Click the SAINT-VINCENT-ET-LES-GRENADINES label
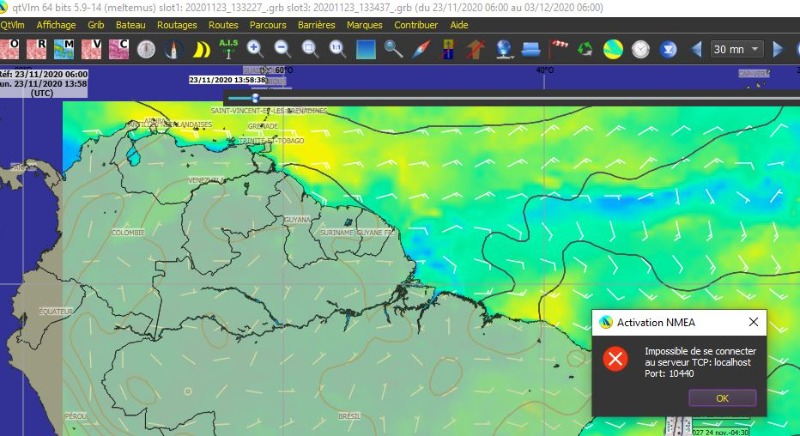Image resolution: width=800 pixels, height=436 pixels. (x=269, y=110)
